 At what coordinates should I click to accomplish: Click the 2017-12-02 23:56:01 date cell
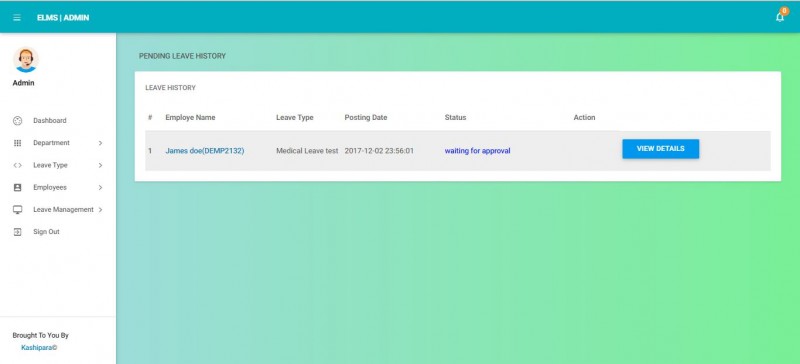(379, 151)
